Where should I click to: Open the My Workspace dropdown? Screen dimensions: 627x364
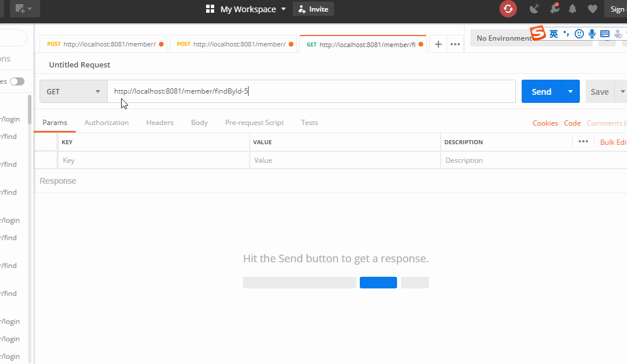(x=253, y=9)
